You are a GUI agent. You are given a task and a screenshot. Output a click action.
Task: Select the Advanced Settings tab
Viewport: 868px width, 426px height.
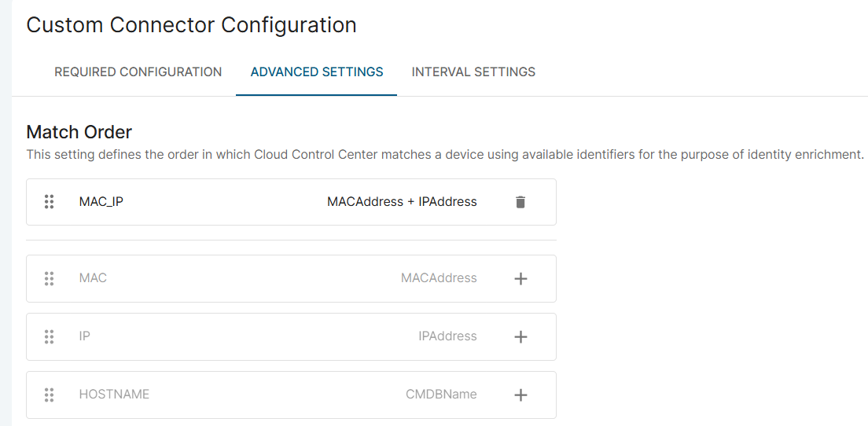317,72
